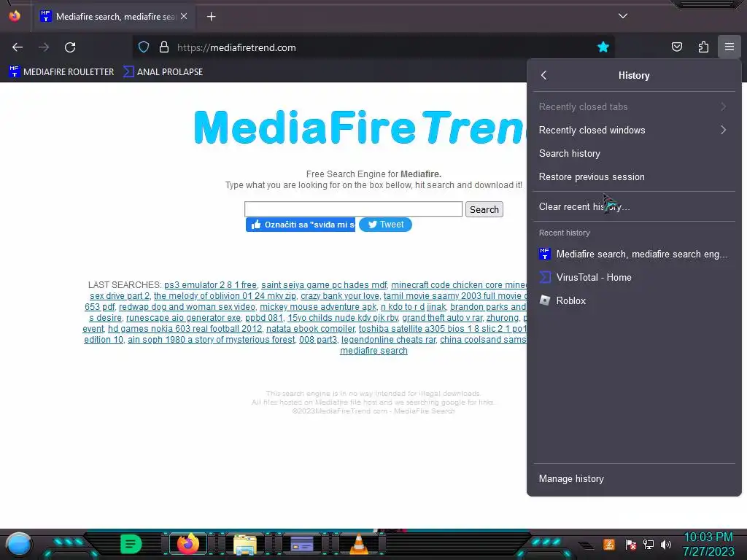The height and width of the screenshot is (560, 747).
Task: Click the Search button
Action: [x=484, y=209]
